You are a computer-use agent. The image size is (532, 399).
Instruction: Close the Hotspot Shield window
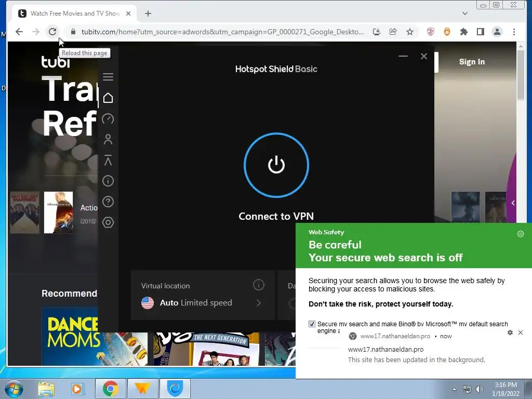coord(424,56)
